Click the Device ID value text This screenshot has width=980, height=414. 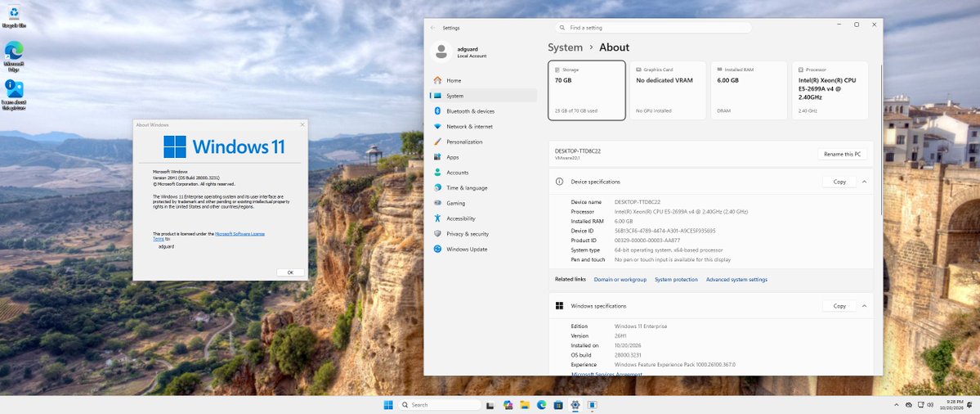[x=665, y=231]
